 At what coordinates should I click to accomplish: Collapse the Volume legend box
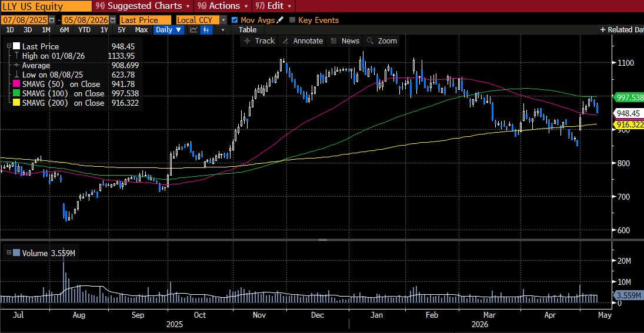pos(9,253)
